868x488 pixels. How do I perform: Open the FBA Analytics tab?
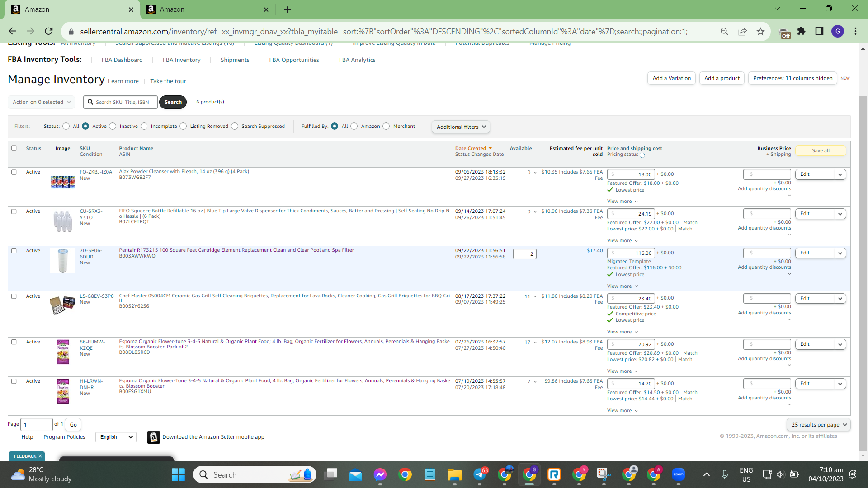tap(357, 60)
